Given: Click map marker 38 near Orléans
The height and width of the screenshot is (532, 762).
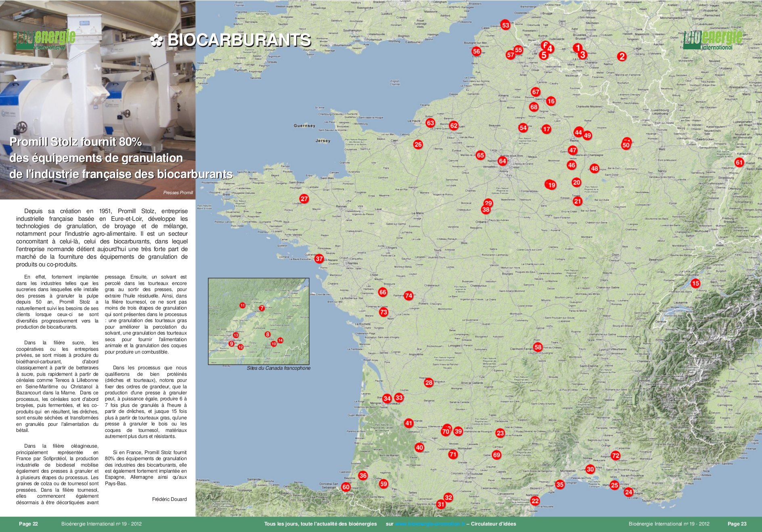Looking at the screenshot, I should pyautogui.click(x=486, y=209).
